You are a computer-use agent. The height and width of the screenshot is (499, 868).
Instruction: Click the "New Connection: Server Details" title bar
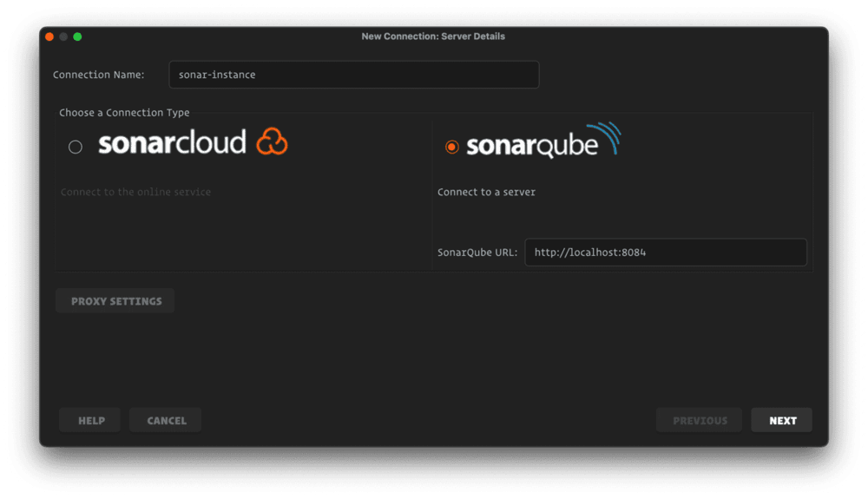433,36
